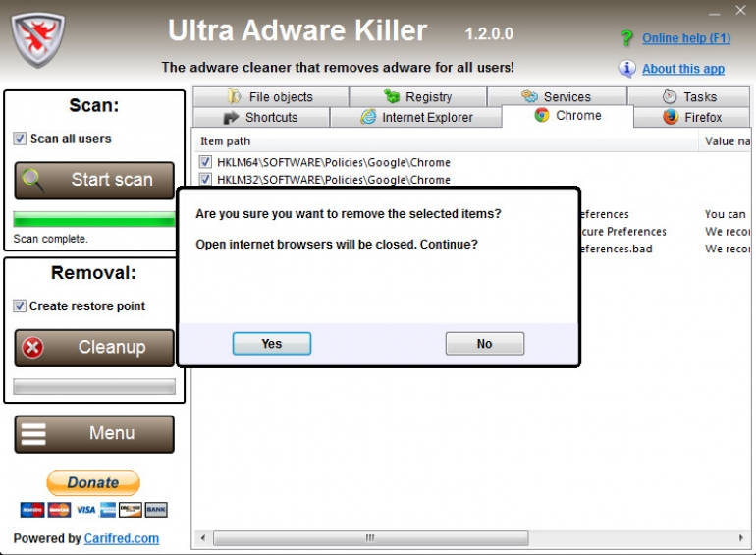
Task: Click the Internet Explorer icon in tab
Action: [368, 117]
